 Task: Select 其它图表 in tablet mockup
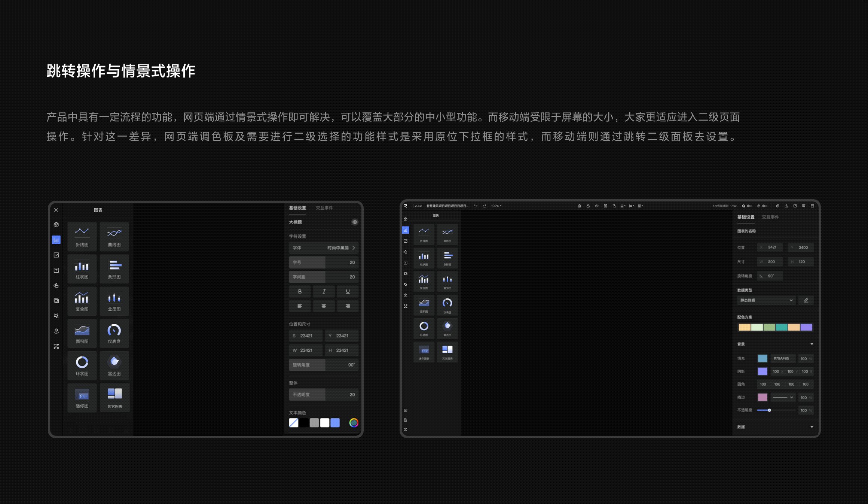click(x=114, y=398)
